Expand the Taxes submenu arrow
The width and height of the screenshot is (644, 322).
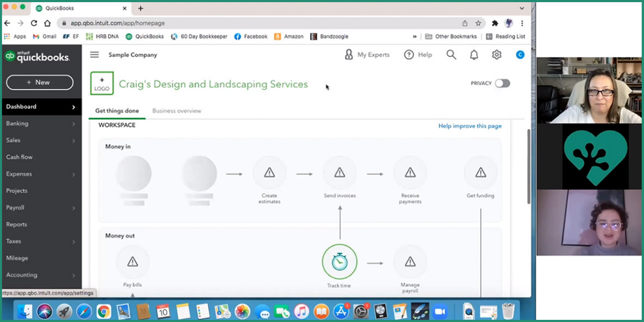coord(74,241)
